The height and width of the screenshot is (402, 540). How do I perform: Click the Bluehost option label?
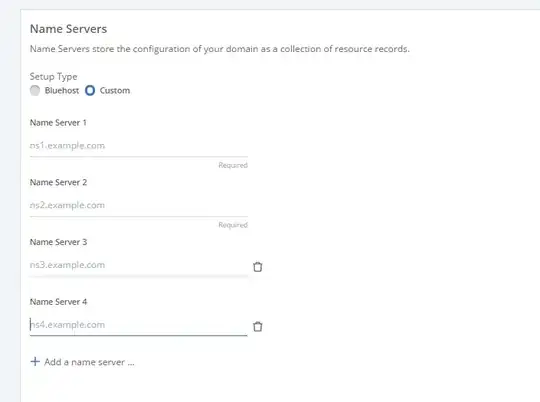pyautogui.click(x=62, y=91)
